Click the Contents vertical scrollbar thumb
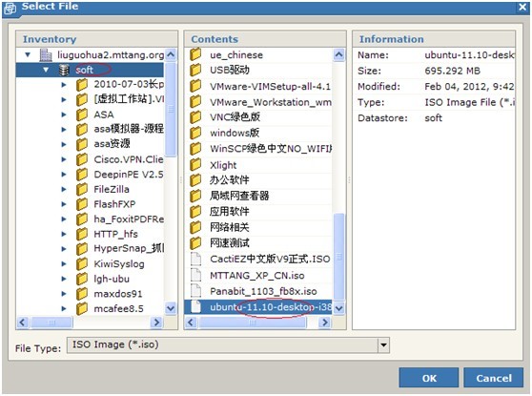Screen dimensions: 532x396 click(x=339, y=257)
